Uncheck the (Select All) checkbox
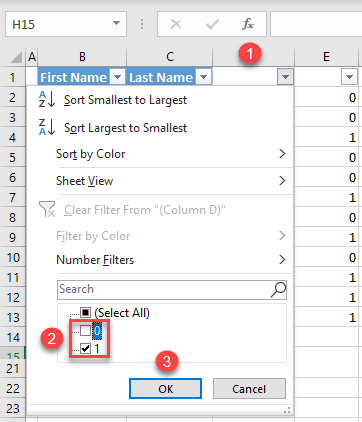The image size is (362, 422). click(x=86, y=313)
